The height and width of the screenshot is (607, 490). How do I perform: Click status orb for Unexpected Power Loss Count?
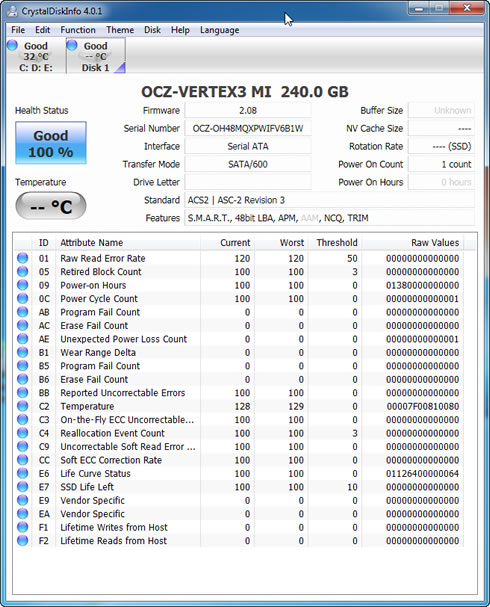(23, 339)
